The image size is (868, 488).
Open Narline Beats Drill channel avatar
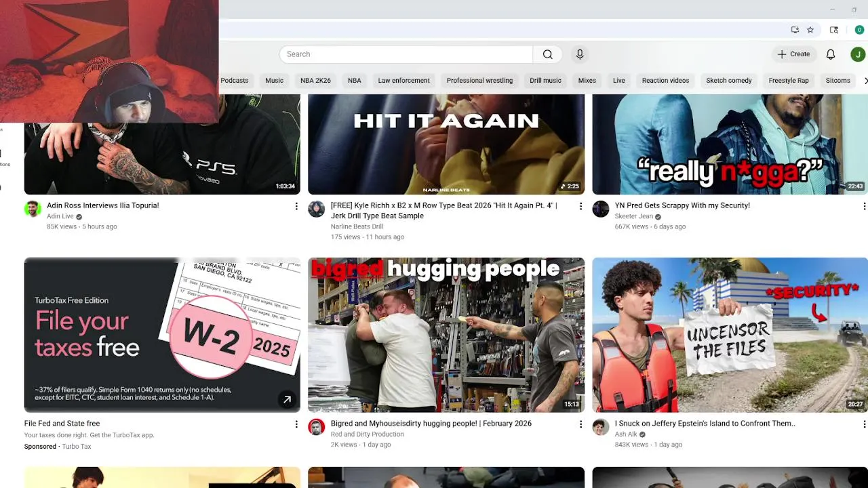tap(317, 209)
